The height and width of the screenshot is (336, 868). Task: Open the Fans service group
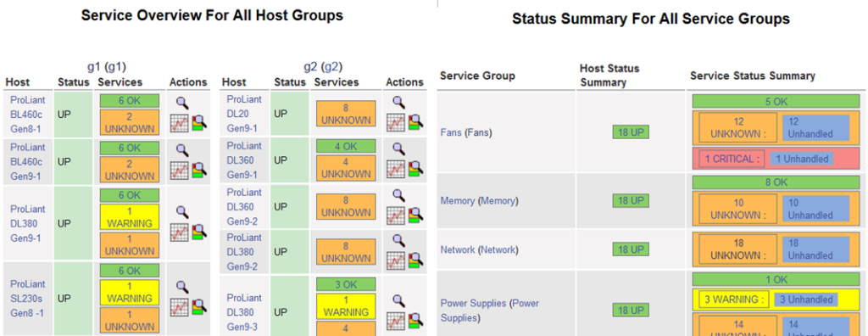click(x=451, y=132)
